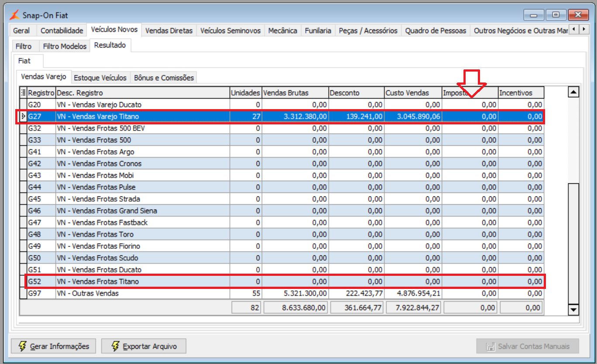The width and height of the screenshot is (597, 364).
Task: Select row VN - Vendas Frotas Pulse
Action: point(282,187)
